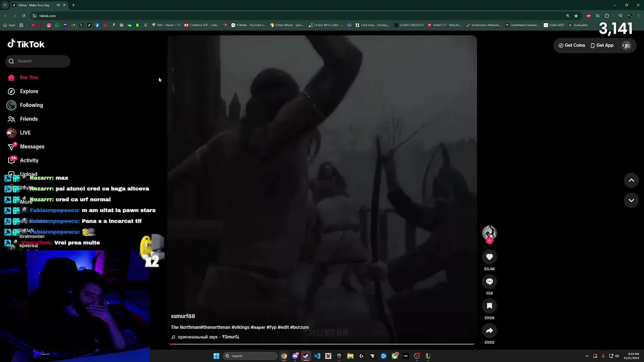Open creator's avatar beside the video
The width and height of the screenshot is (644, 362).
[489, 232]
